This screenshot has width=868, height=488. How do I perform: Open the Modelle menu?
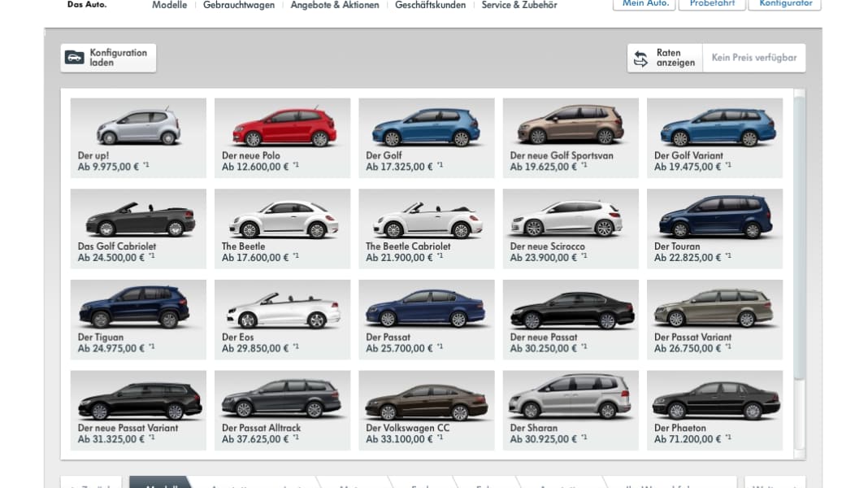pyautogui.click(x=169, y=5)
